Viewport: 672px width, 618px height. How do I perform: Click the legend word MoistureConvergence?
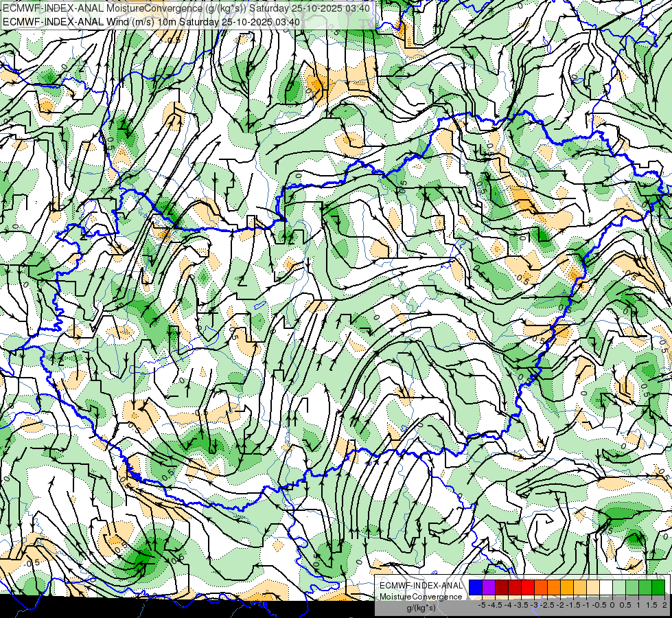(x=421, y=597)
